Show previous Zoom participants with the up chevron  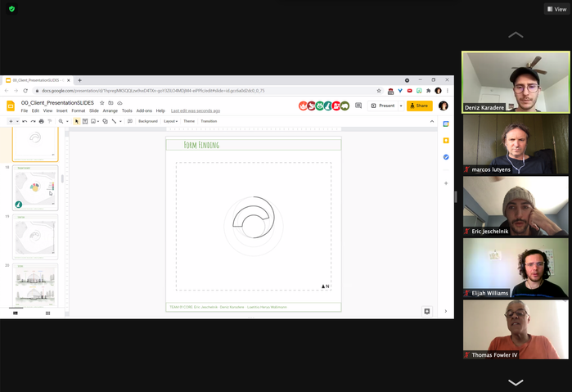(x=516, y=35)
